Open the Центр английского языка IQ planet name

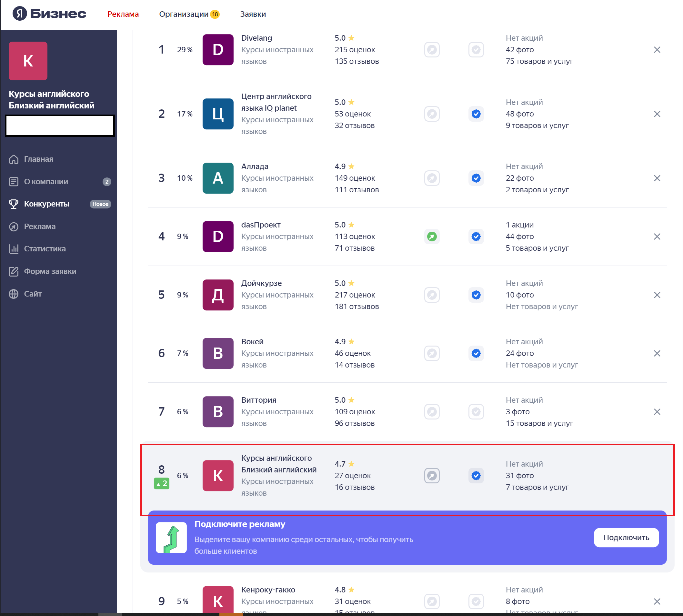click(276, 102)
